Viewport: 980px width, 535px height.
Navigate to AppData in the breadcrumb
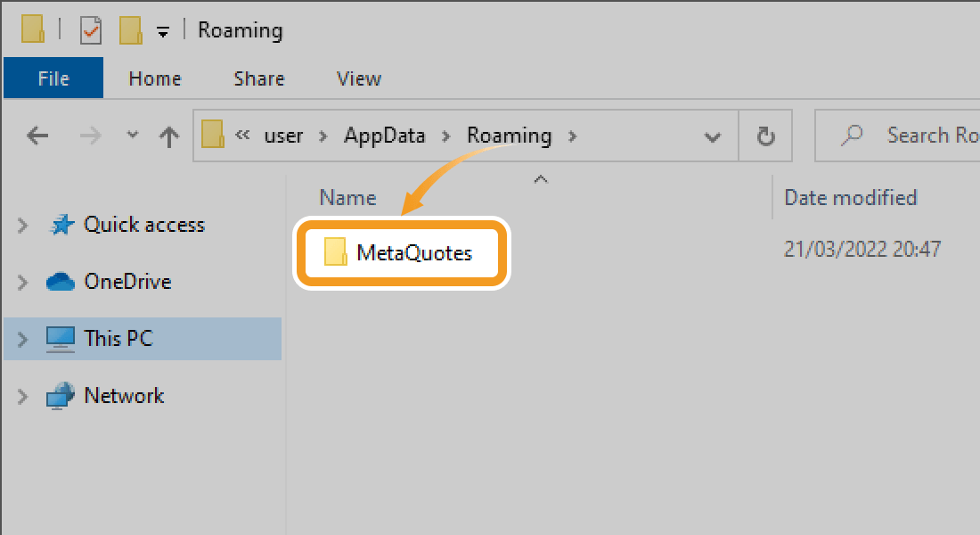pyautogui.click(x=385, y=136)
